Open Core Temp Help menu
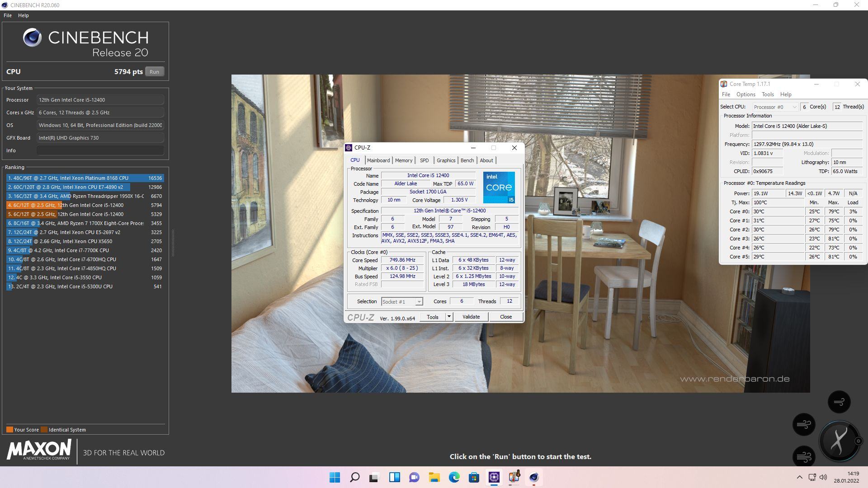 coord(786,94)
